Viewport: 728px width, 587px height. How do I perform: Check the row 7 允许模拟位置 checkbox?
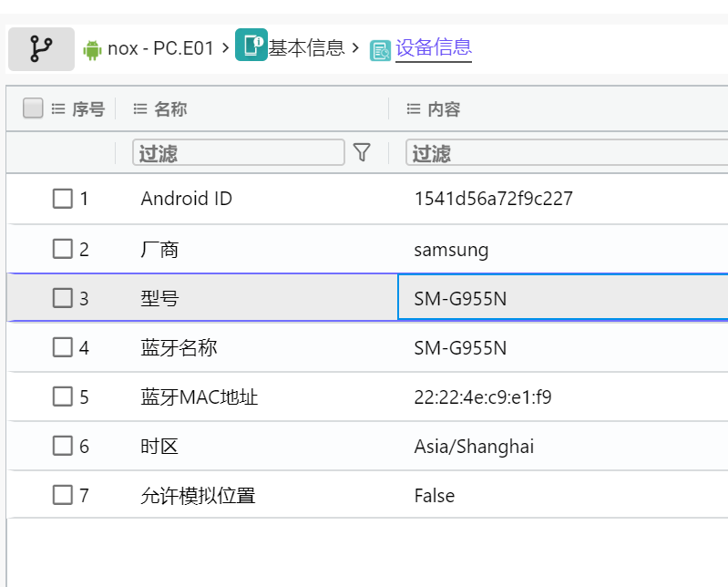click(x=63, y=495)
